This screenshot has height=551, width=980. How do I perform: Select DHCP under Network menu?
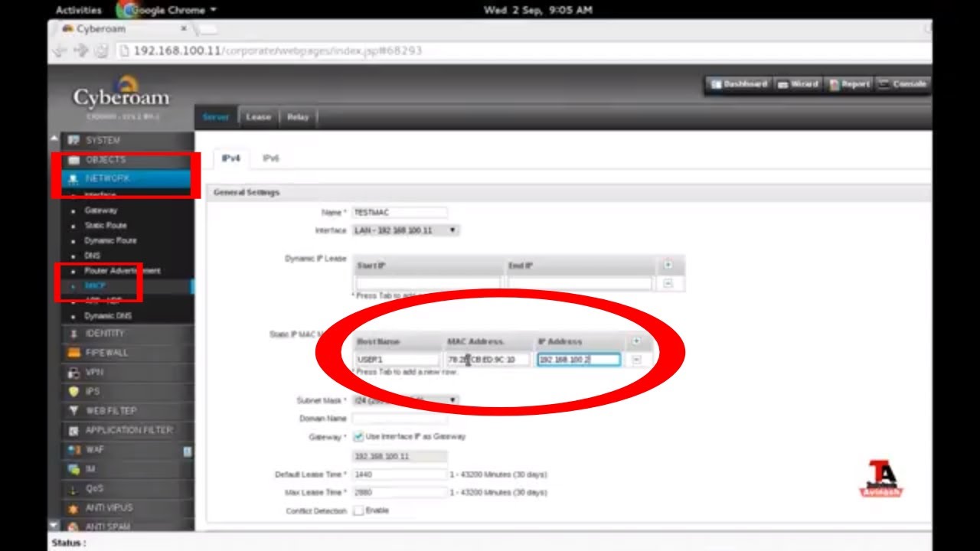[95, 285]
